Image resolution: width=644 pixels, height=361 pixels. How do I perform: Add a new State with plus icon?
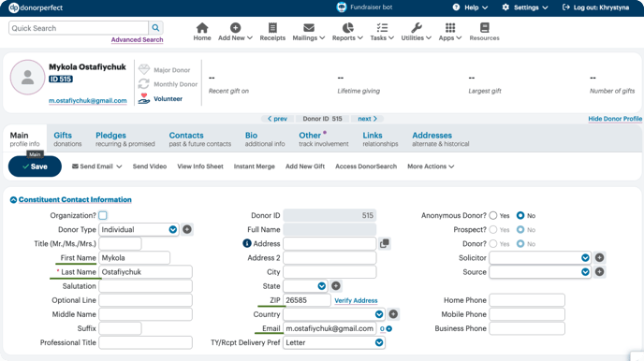(x=335, y=286)
